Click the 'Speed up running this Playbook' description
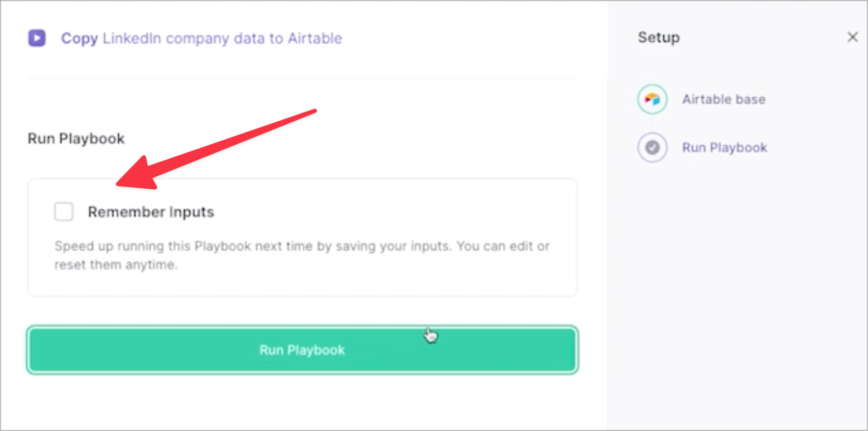Viewport: 868px width, 431px height. tap(302, 246)
